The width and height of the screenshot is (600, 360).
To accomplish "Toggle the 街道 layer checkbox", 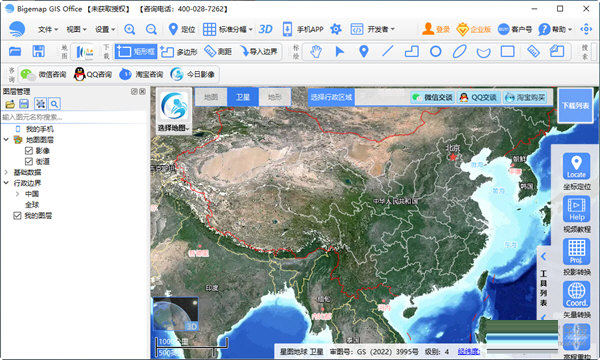I will (x=29, y=161).
